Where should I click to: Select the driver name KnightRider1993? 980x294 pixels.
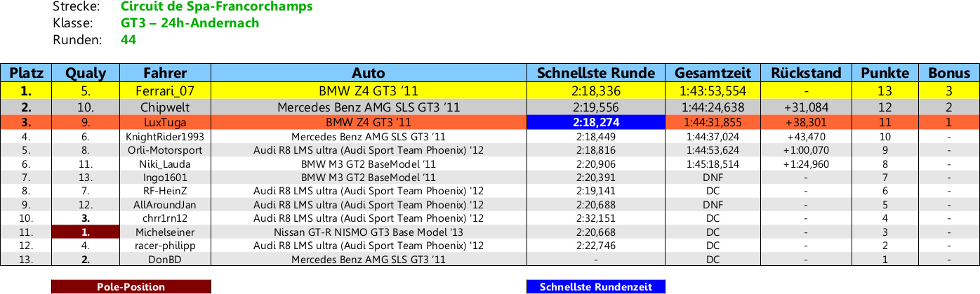click(166, 137)
